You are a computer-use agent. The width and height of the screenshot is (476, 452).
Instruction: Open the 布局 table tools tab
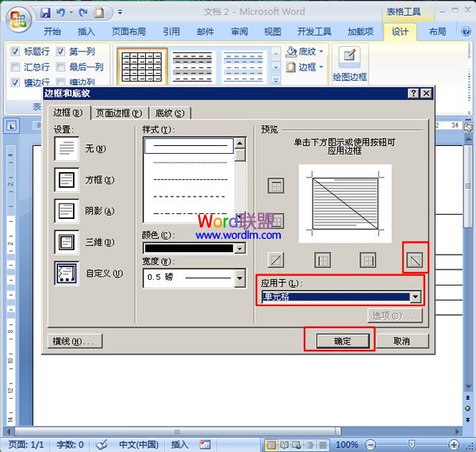[437, 32]
